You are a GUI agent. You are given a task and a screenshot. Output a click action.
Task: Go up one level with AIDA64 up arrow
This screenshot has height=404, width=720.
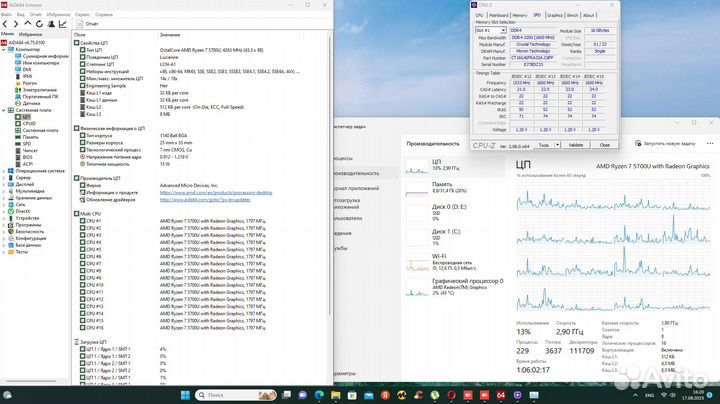click(x=28, y=24)
